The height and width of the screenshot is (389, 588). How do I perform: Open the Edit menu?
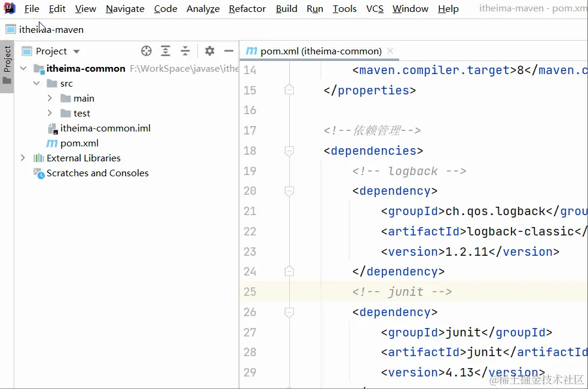tap(57, 8)
